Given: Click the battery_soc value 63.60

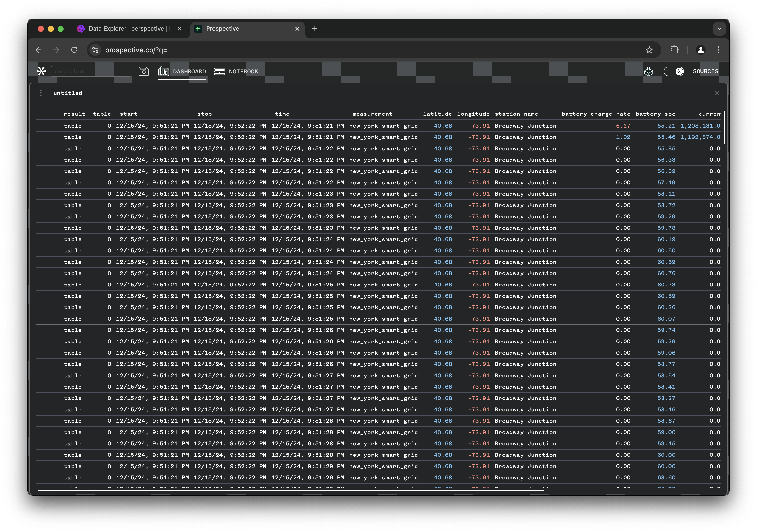Looking at the screenshot, I should pyautogui.click(x=666, y=477).
